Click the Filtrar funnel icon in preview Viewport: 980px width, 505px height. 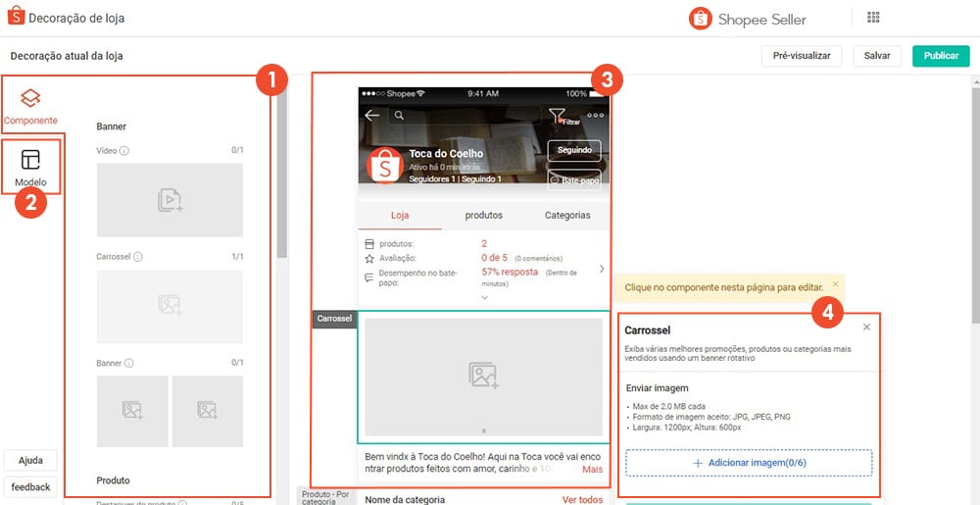558,116
